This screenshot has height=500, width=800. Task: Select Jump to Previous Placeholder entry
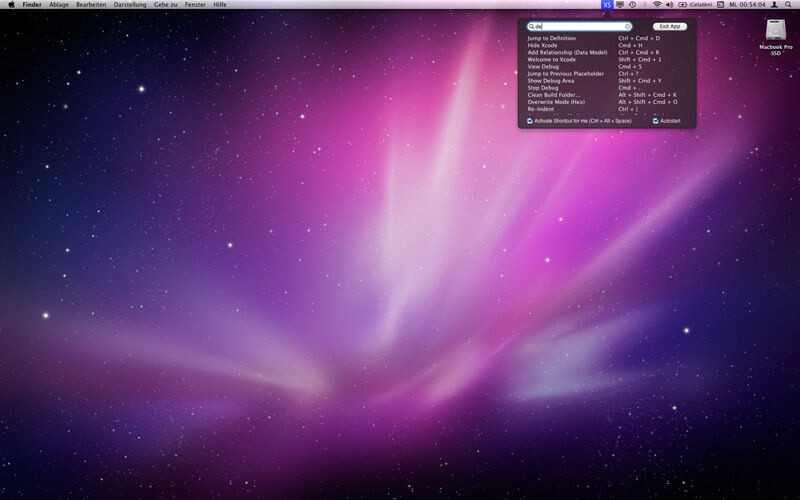click(566, 74)
